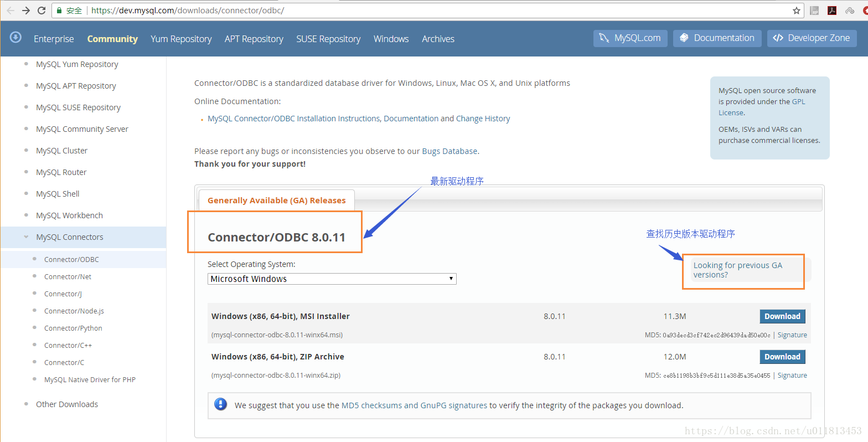Image resolution: width=868 pixels, height=442 pixels.
Task: Select Connector/C++ in sidebar
Action: [x=68, y=345]
